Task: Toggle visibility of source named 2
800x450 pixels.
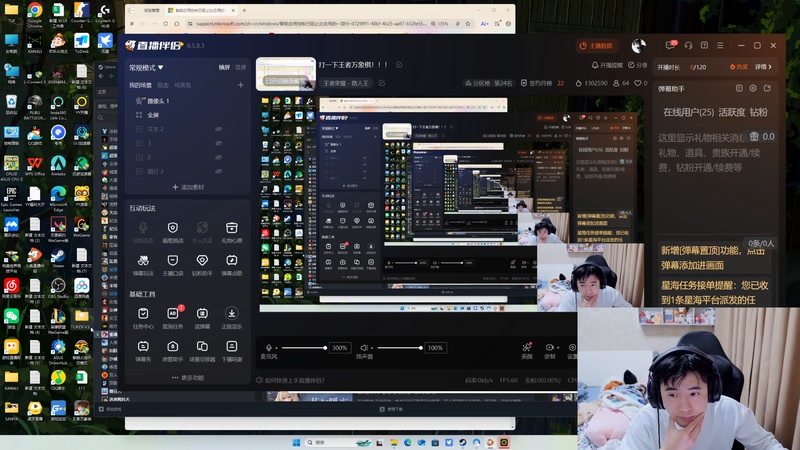Action: tap(218, 157)
